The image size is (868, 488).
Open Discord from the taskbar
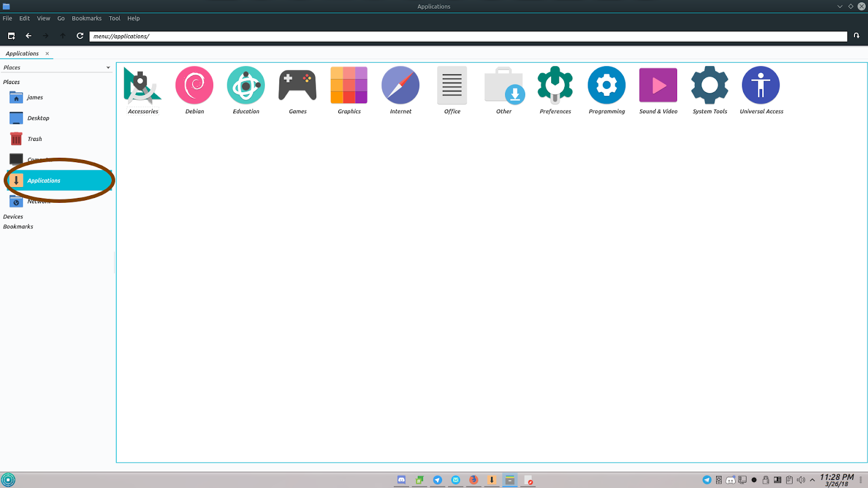click(401, 480)
